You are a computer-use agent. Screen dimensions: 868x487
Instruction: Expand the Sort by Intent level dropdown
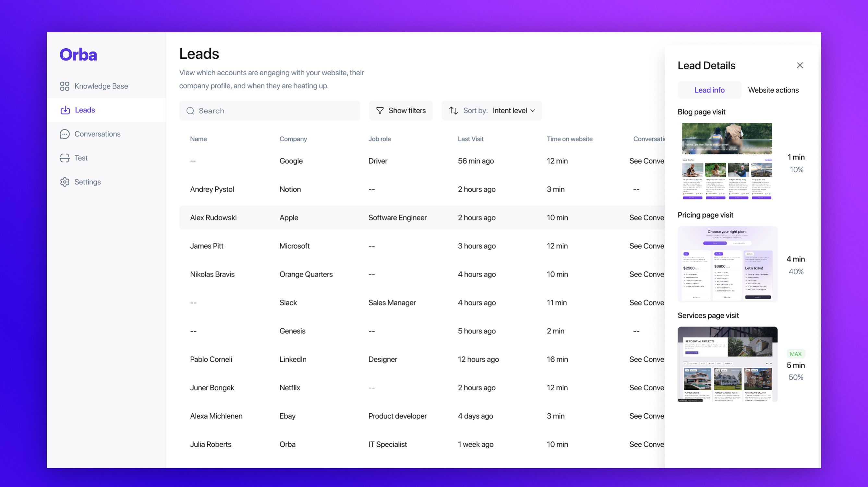click(492, 111)
